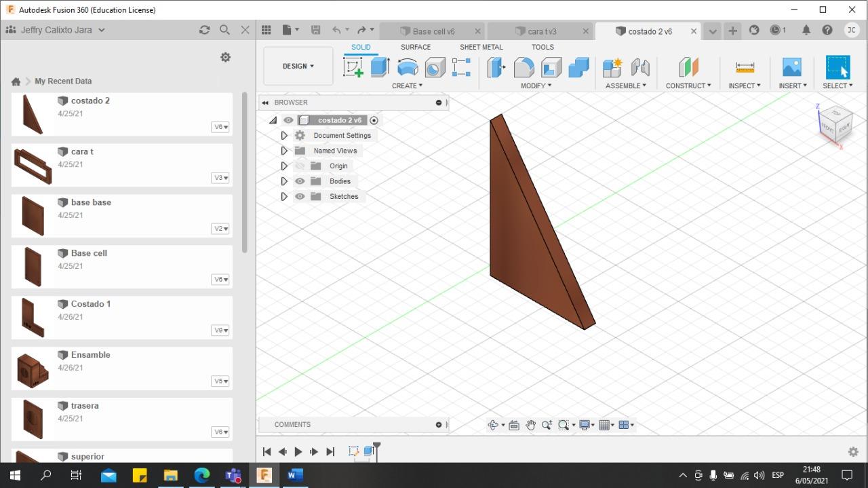Toggle visibility of costado 2 v6 component

pyautogui.click(x=288, y=120)
